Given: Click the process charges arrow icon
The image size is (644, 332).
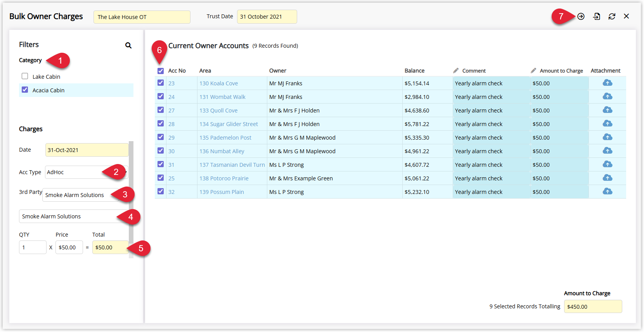Looking at the screenshot, I should [x=581, y=16].
